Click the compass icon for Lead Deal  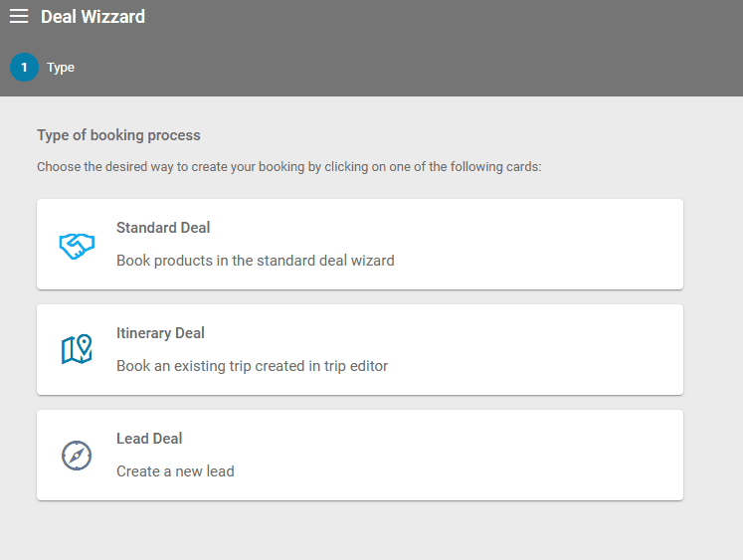coord(77,456)
